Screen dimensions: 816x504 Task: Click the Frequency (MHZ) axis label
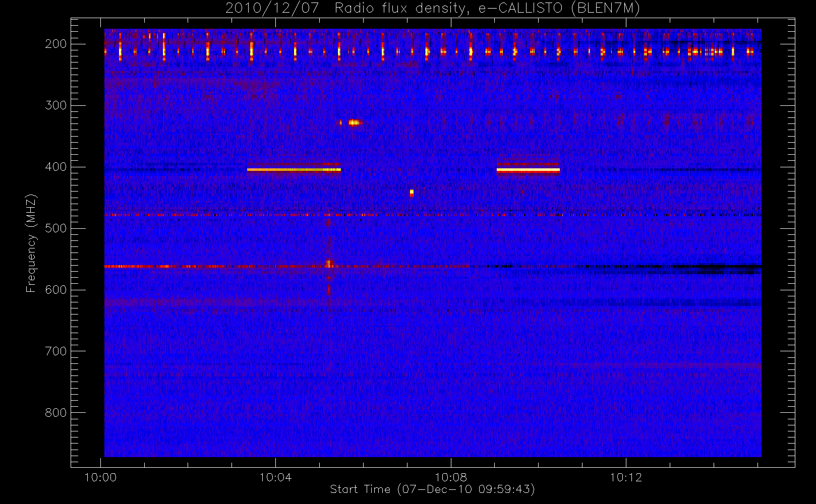pyautogui.click(x=31, y=243)
